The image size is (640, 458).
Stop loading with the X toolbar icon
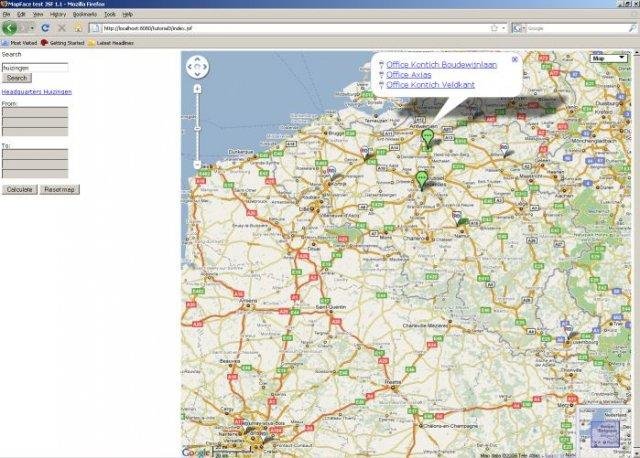coord(62,28)
